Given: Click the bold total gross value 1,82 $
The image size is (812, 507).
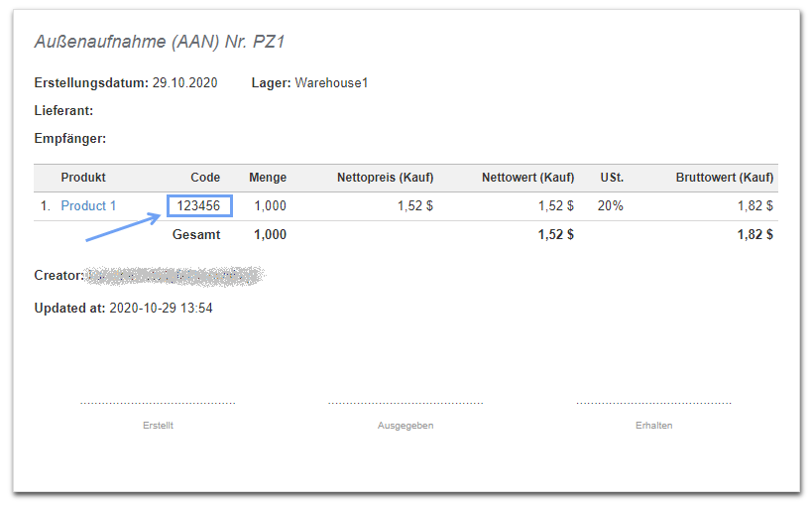Looking at the screenshot, I should (x=755, y=234).
